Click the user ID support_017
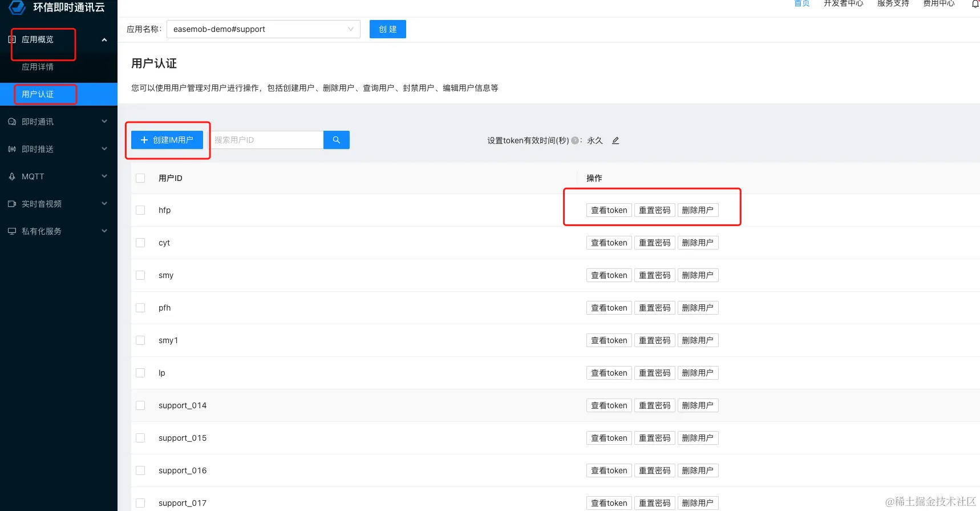Screen dimensions: 980x511 coord(183,503)
